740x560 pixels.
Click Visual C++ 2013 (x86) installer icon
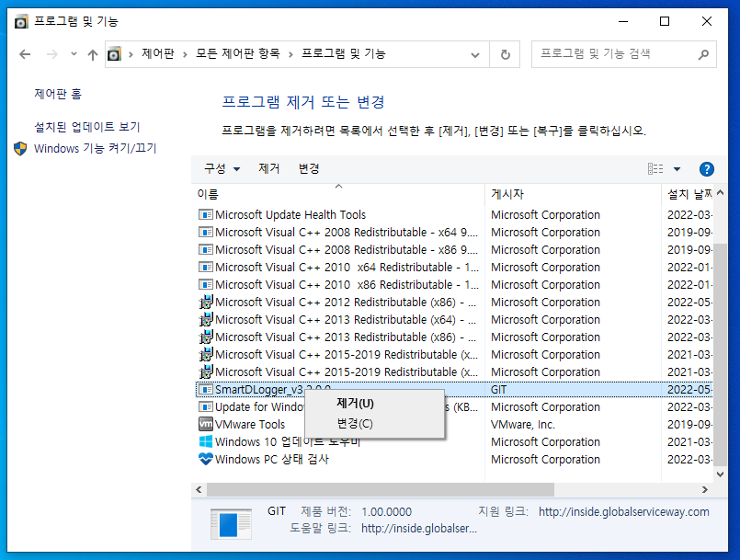205,337
